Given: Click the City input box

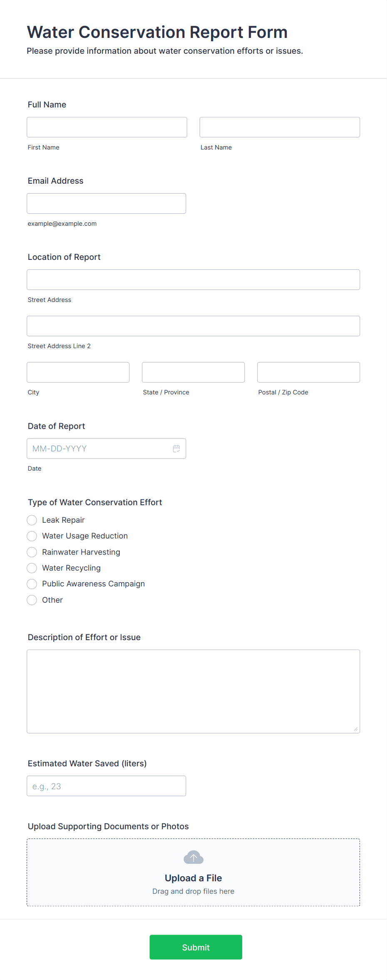Looking at the screenshot, I should [78, 372].
